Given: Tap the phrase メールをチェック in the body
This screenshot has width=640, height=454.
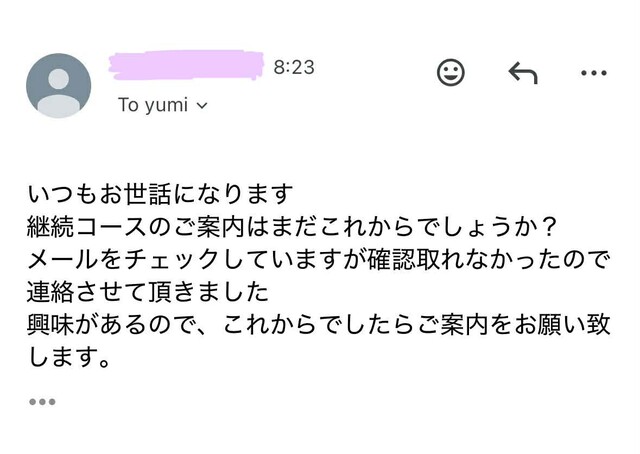Looking at the screenshot, I should [x=124, y=260].
